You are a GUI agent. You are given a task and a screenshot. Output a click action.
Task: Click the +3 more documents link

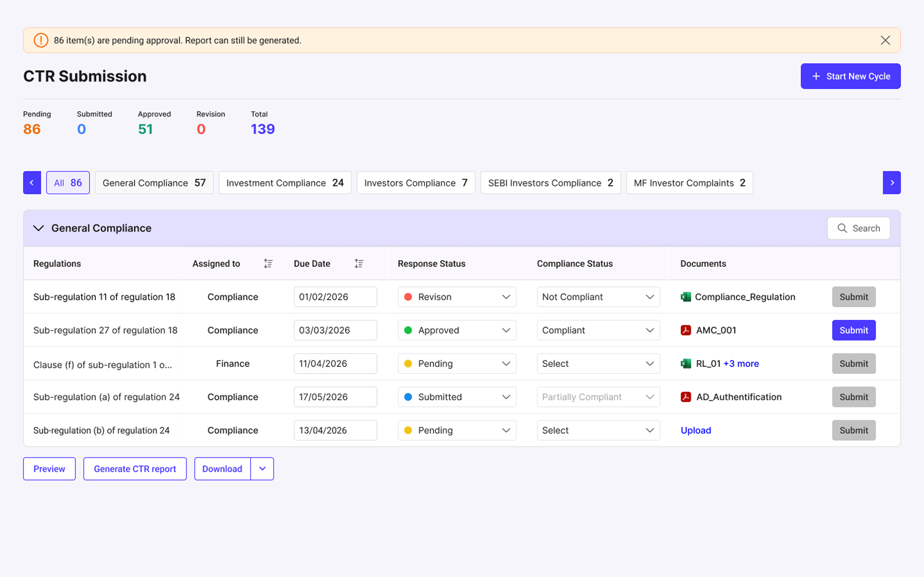pyautogui.click(x=741, y=363)
